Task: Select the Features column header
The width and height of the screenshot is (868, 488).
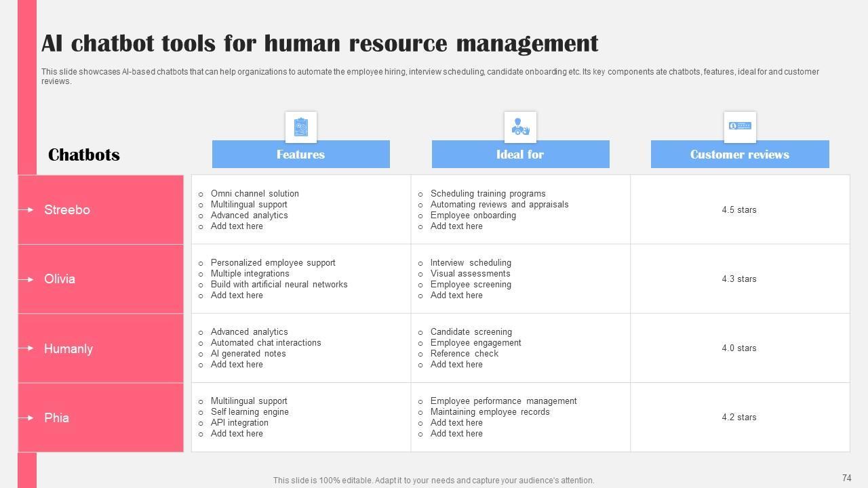Action: pyautogui.click(x=300, y=155)
